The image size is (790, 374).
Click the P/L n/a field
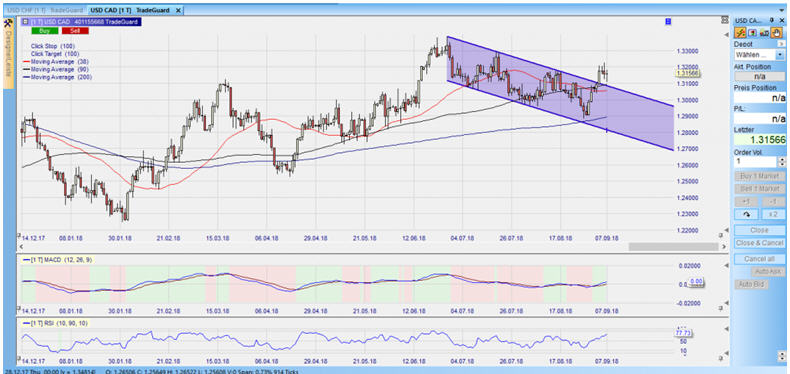(x=760, y=119)
